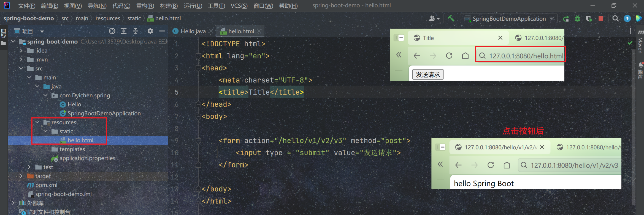Viewport: 644px width, 215px height.
Task: Rerun SpringBootDemoApplication with the rerun icon
Action: 566,19
